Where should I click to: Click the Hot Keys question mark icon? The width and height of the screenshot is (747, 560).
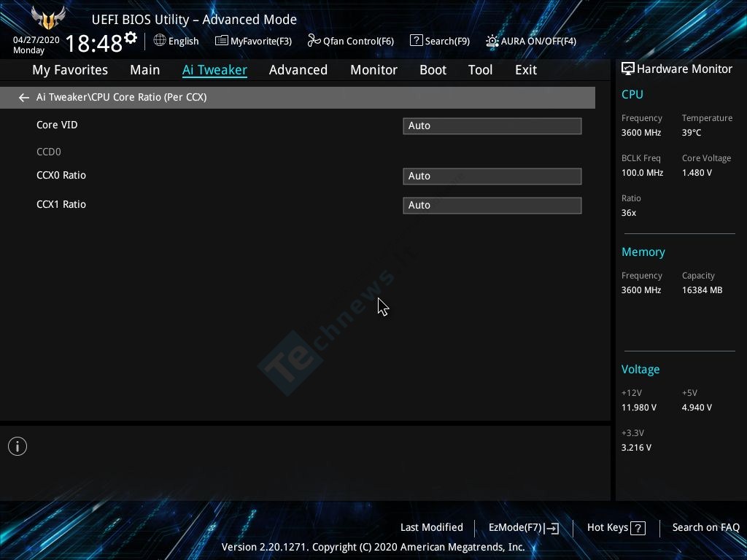[x=638, y=528]
